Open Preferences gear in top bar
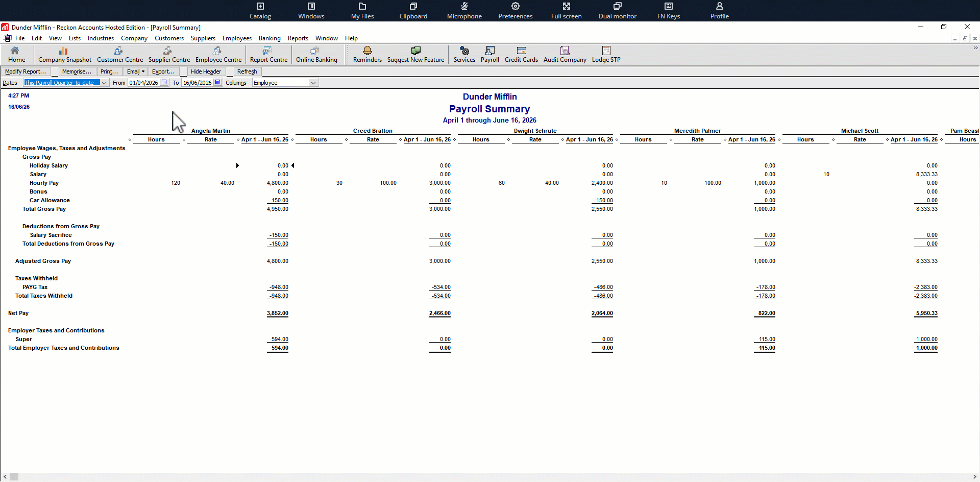The height and width of the screenshot is (482, 980). point(516,11)
